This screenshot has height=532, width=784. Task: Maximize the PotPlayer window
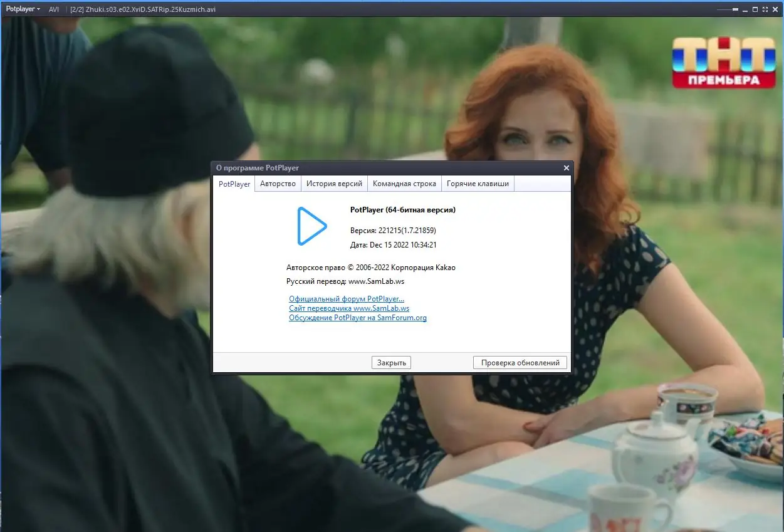click(755, 9)
